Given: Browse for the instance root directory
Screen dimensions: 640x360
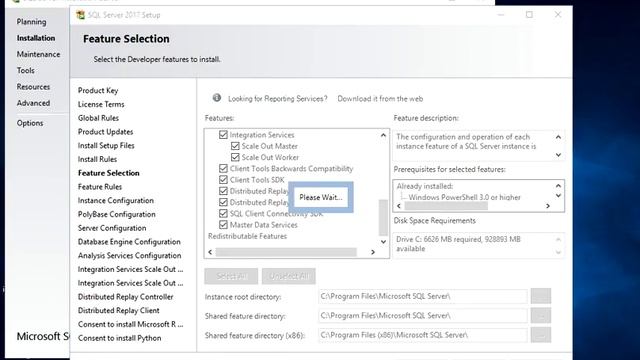Looking at the screenshot, I should (541, 296).
